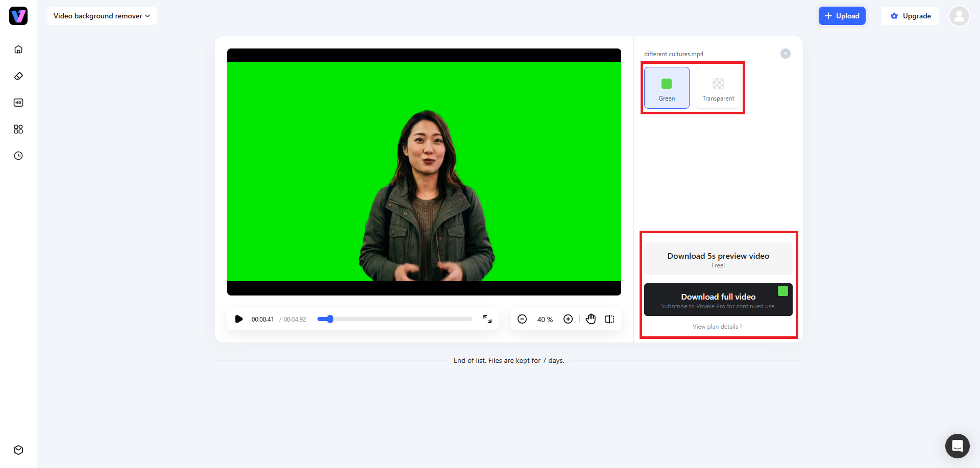This screenshot has height=468, width=980.
Task: Click the green swatch on Download full video
Action: [782, 291]
